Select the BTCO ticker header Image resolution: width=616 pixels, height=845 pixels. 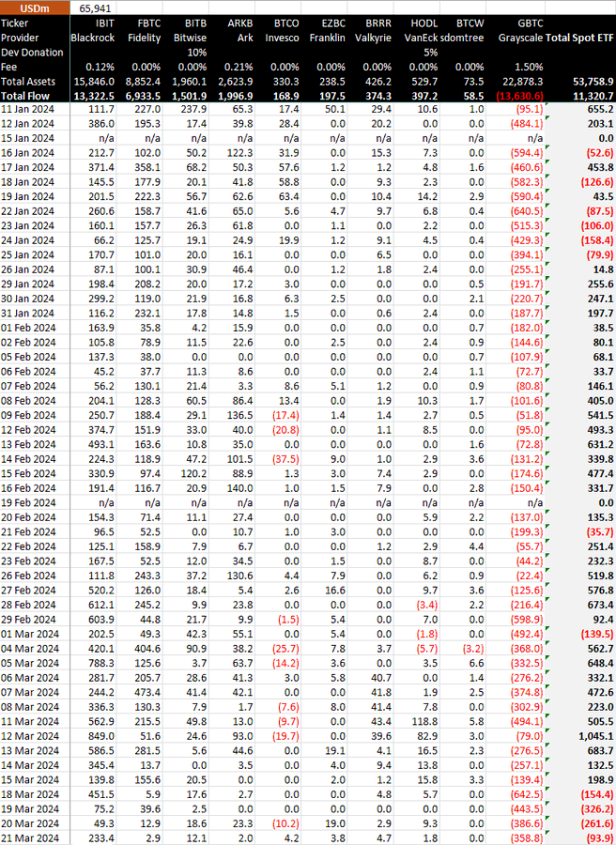click(286, 23)
